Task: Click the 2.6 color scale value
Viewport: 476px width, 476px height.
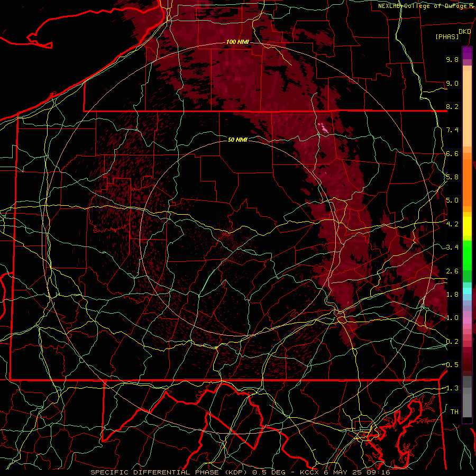Action: tap(452, 271)
